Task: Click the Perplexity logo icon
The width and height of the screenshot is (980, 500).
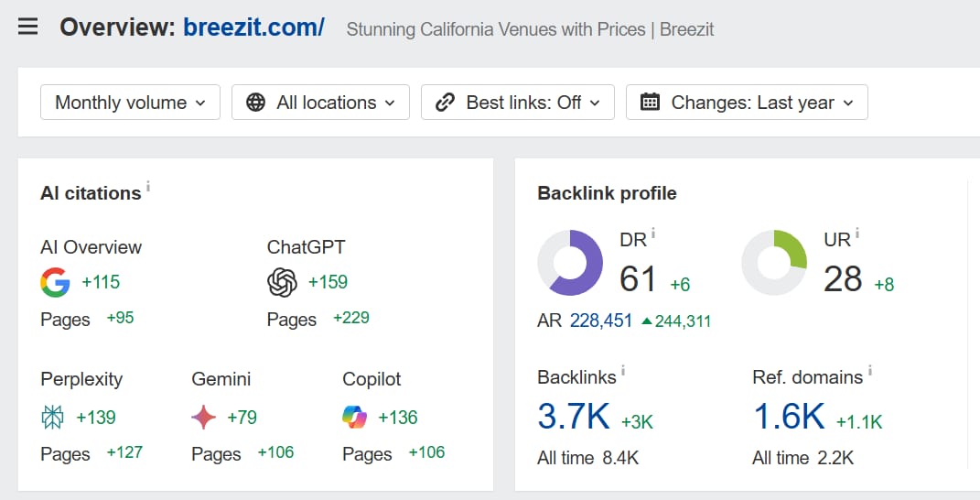Action: point(53,418)
